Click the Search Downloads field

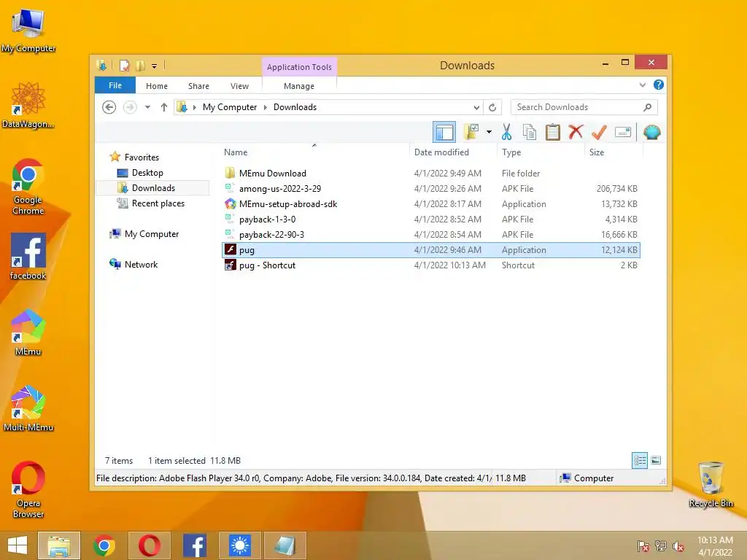click(x=584, y=107)
